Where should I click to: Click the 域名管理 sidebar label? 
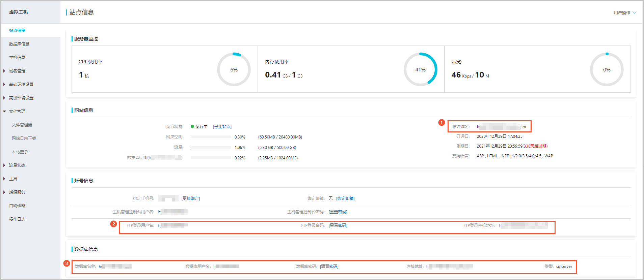[17, 71]
